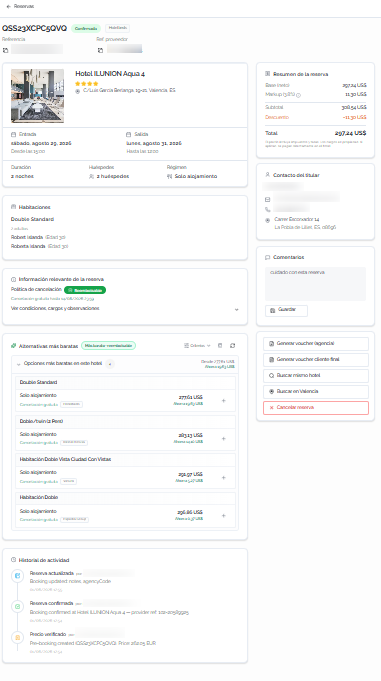Image resolution: width=381 pixels, height=681 pixels.
Task: Click the Régimen cutlery icon
Action: click(x=169, y=176)
